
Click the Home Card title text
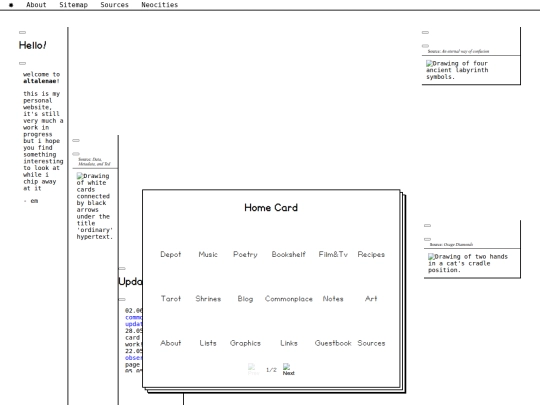click(x=271, y=208)
